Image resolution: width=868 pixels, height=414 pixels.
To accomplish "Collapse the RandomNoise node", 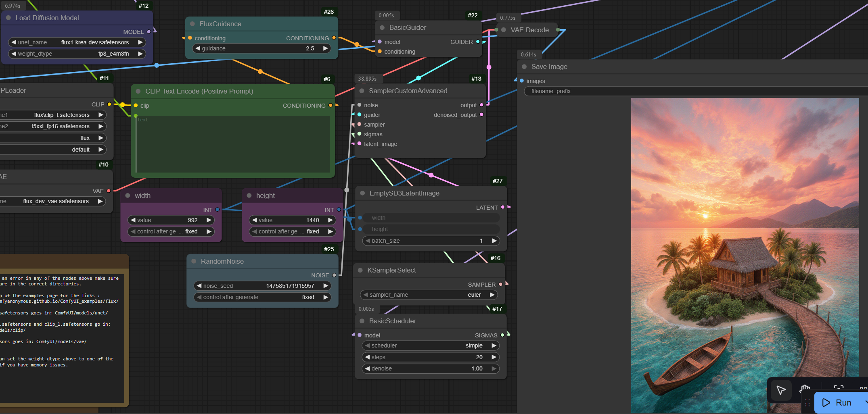I will [x=194, y=261].
